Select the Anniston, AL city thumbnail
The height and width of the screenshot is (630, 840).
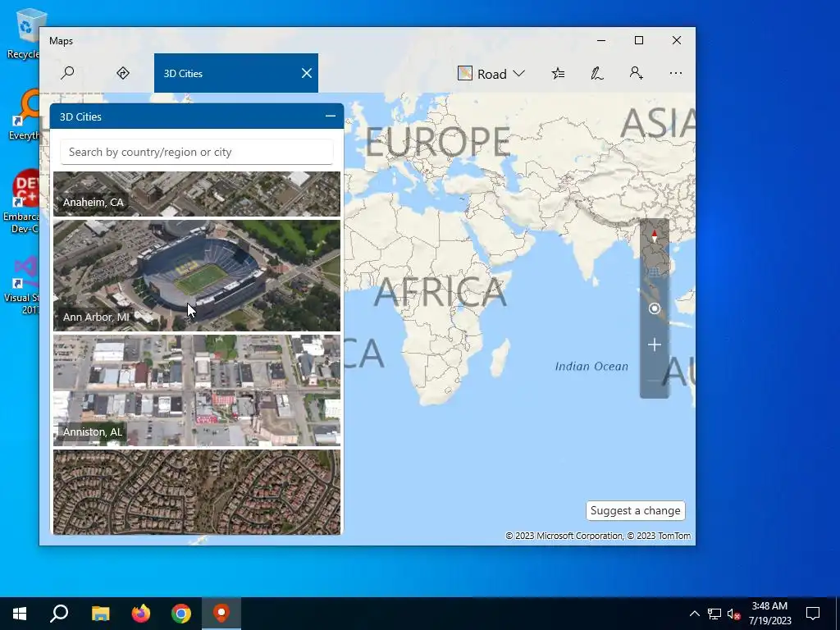[197, 390]
